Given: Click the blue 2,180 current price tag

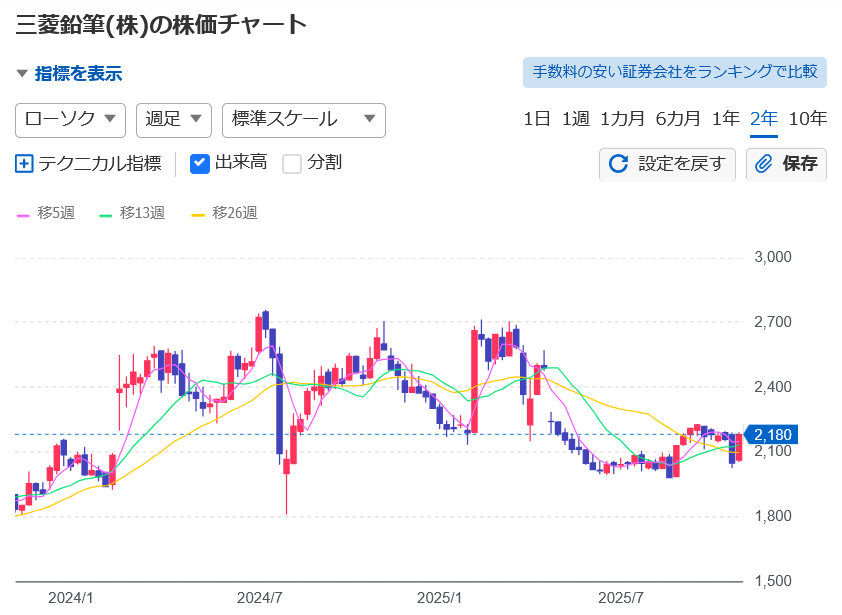Looking at the screenshot, I should (x=771, y=435).
